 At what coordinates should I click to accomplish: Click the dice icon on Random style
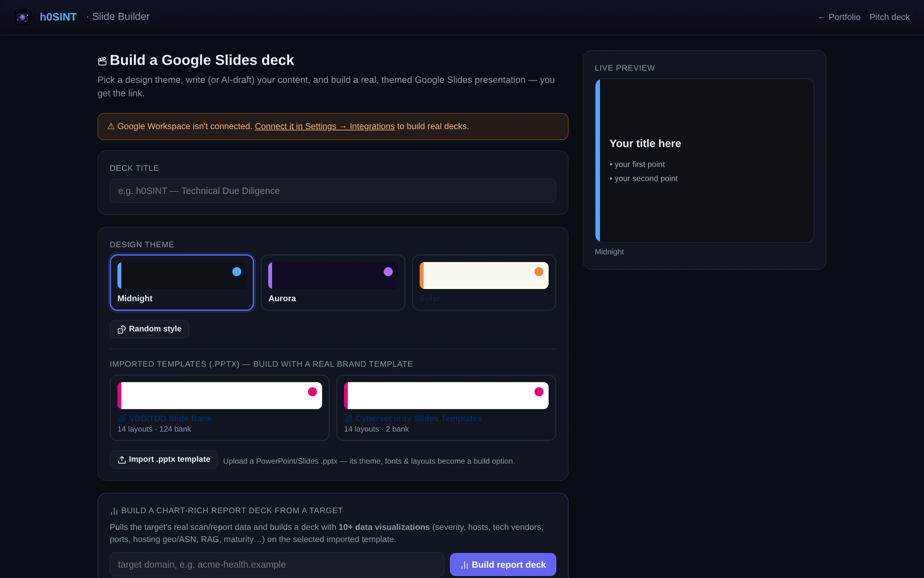pos(122,329)
